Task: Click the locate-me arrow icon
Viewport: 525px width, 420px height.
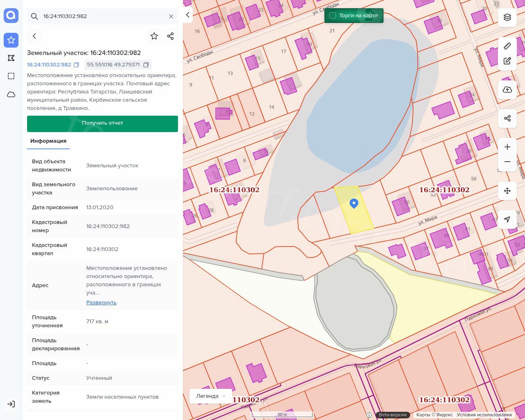Action: tap(507, 219)
